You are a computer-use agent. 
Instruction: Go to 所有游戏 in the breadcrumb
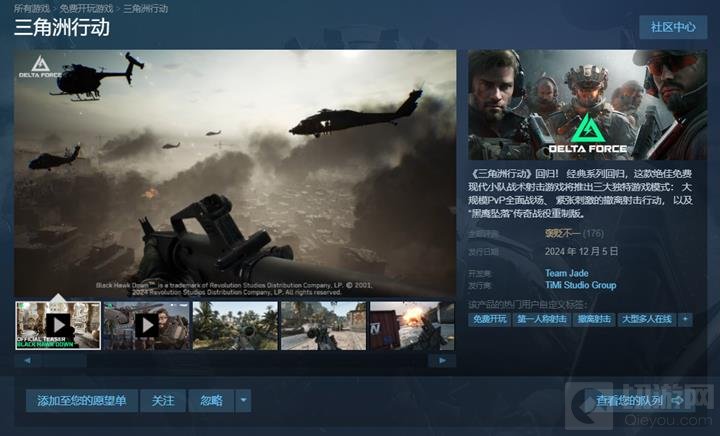tap(30, 8)
